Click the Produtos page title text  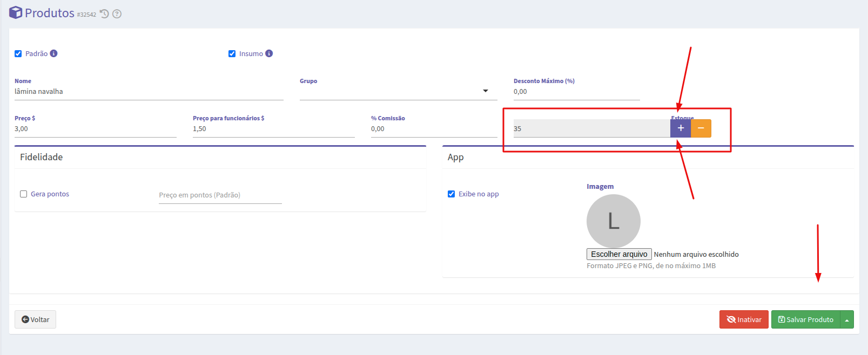(x=50, y=13)
